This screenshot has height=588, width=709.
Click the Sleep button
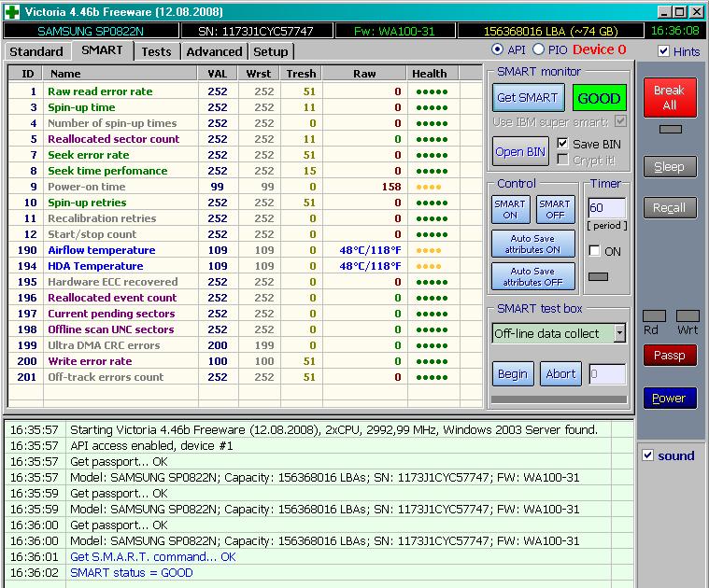(x=670, y=167)
